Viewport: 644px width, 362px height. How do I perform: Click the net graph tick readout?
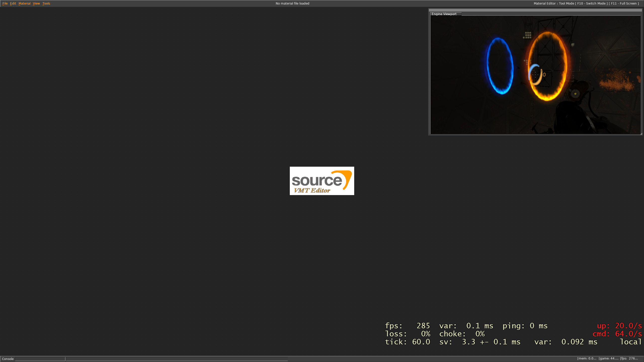[x=408, y=342]
